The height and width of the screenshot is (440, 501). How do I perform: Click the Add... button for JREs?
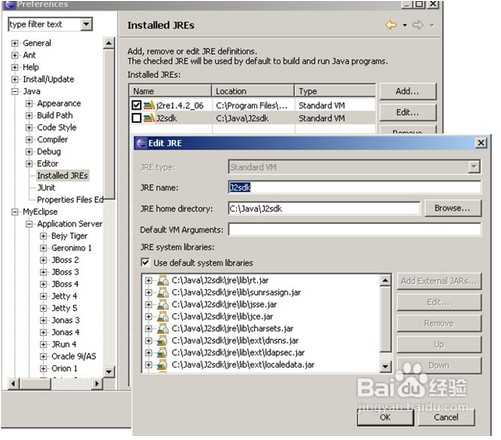coord(407,91)
